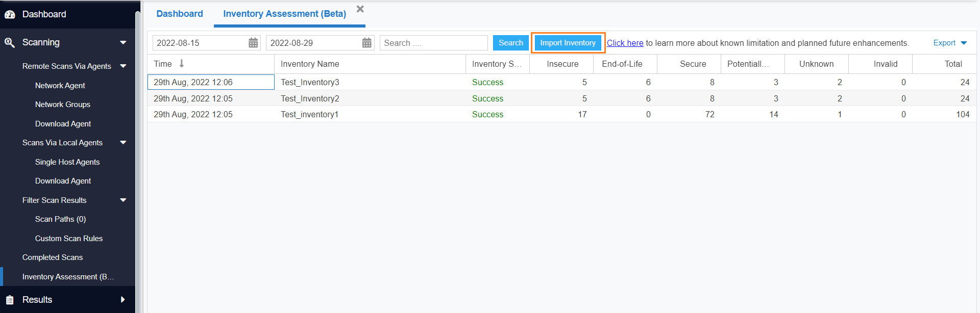Switch to the Dashboard tab
The height and width of the screenshot is (313, 980).
180,14
